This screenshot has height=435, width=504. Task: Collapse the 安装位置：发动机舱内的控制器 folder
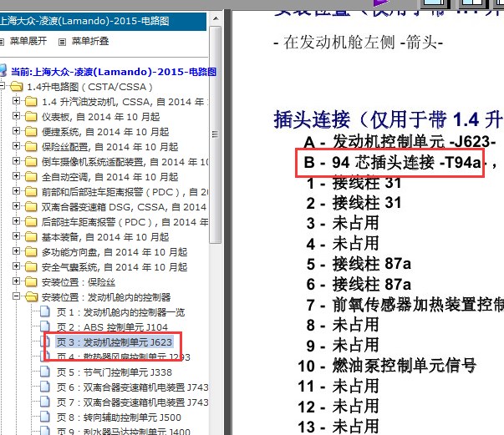coord(16,296)
